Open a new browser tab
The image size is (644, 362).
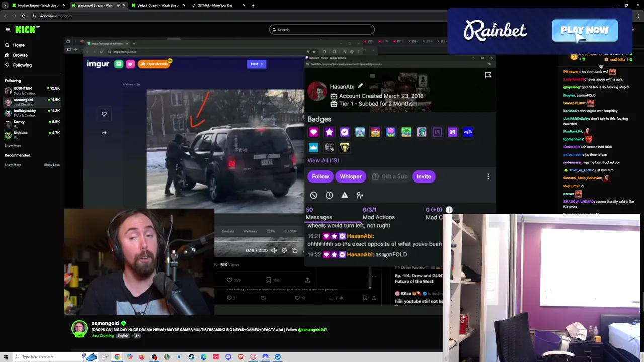pyautogui.click(x=253, y=5)
